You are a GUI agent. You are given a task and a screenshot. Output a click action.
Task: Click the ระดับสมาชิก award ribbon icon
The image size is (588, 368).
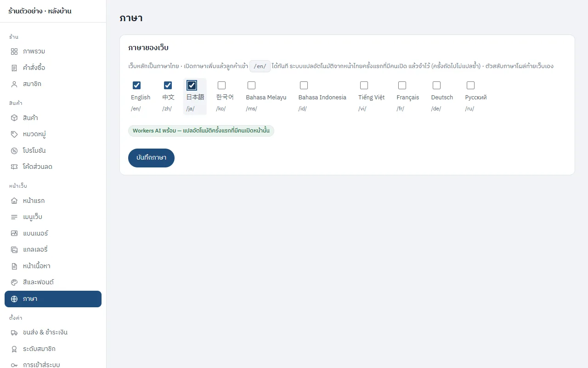[x=14, y=349]
